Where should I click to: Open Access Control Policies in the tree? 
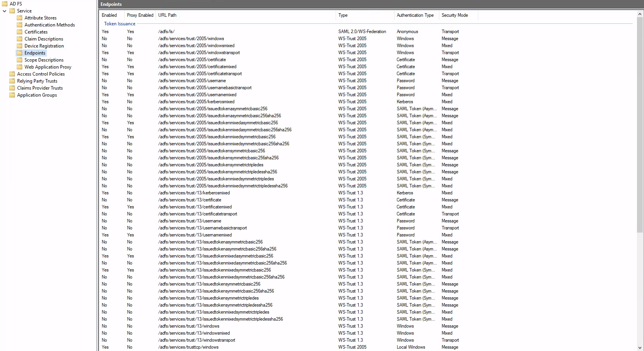click(41, 74)
